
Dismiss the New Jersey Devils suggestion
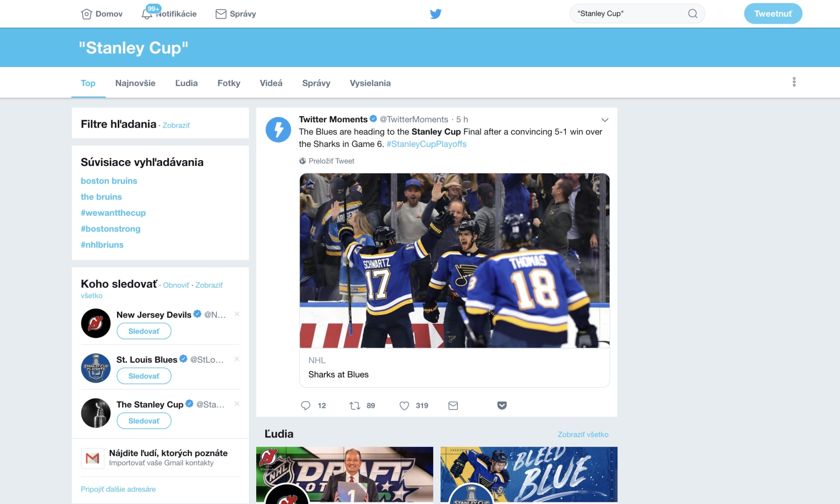[x=237, y=314]
